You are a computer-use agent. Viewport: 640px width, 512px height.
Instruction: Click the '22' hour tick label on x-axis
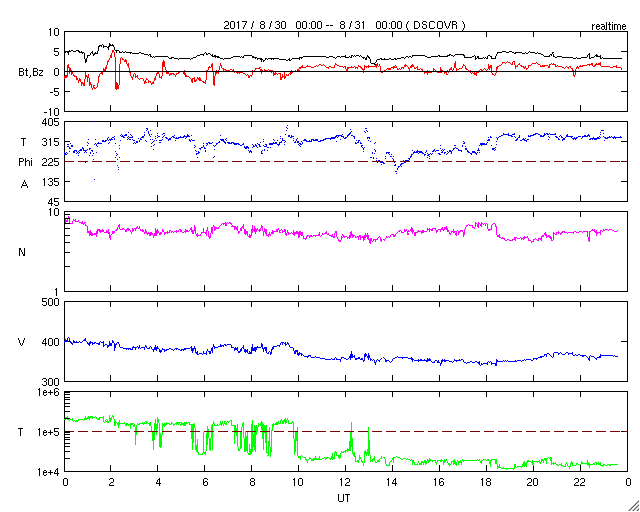click(580, 482)
